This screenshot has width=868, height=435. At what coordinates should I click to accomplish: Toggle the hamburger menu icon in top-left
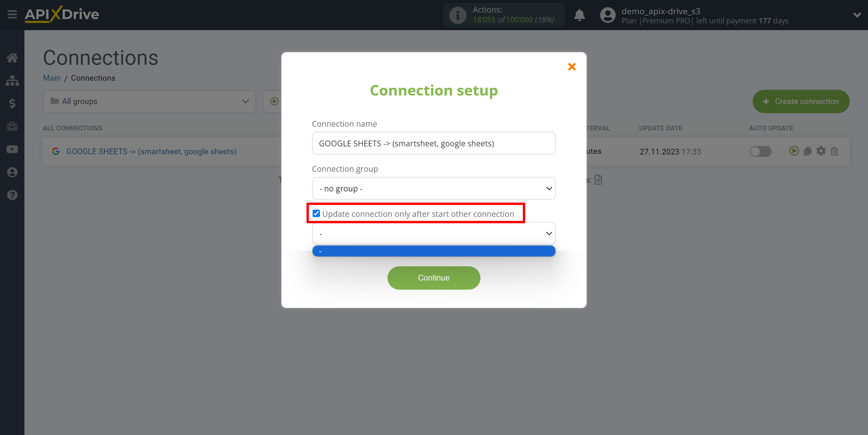click(12, 15)
